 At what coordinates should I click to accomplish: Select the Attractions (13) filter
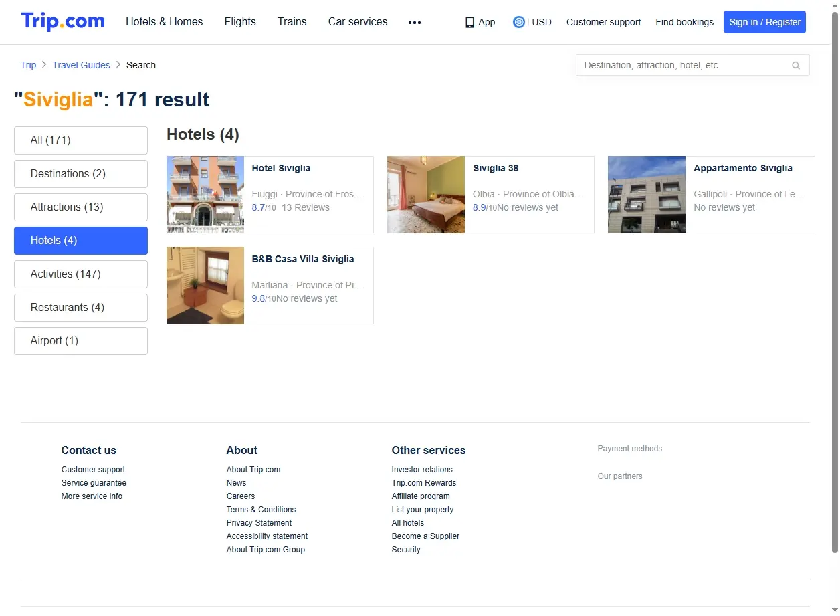pos(81,207)
